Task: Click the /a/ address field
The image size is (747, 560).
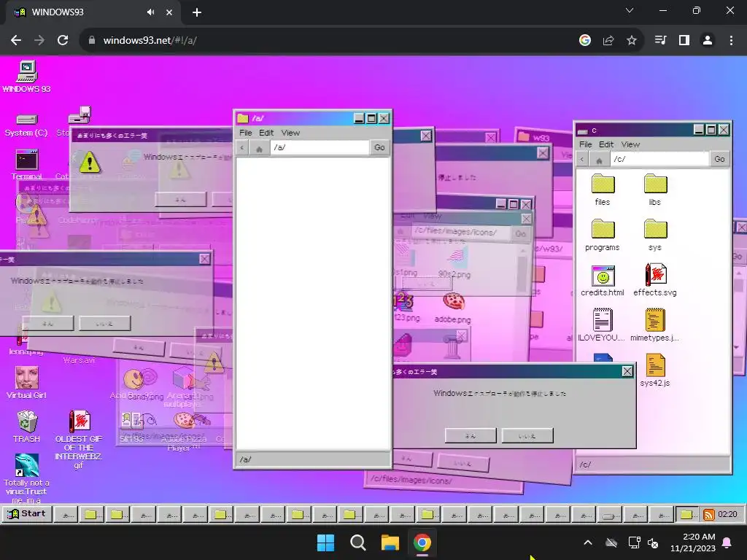Action: (320, 147)
